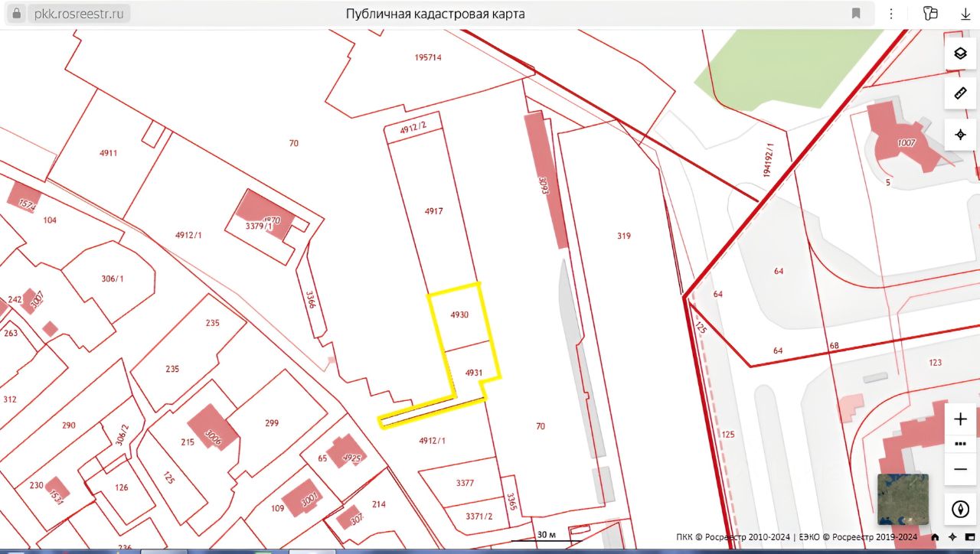Select parcel 3366 on the map
980x554 pixels.
tap(310, 298)
